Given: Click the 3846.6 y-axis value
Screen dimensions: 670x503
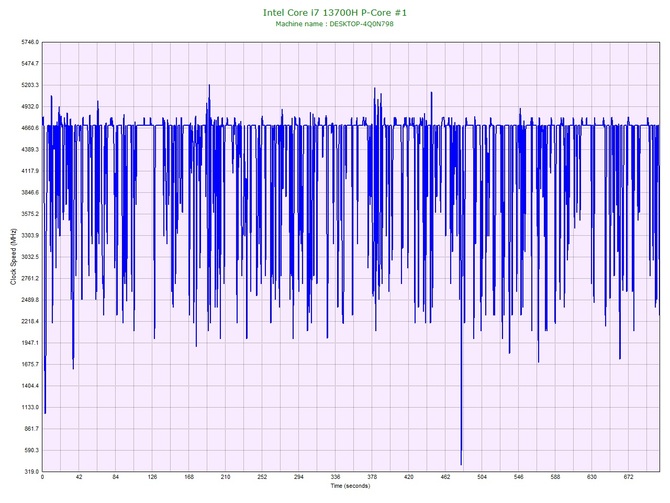Looking at the screenshot, I should (x=30, y=192).
